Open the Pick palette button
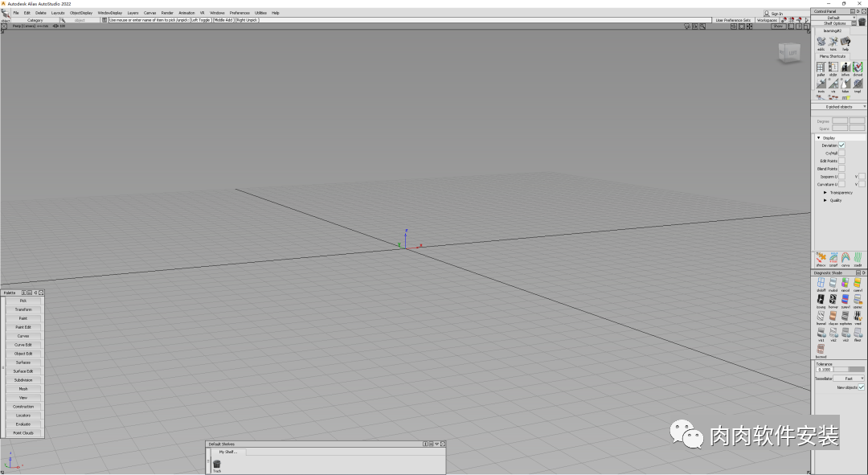Viewport: 868px width, 475px height. [x=23, y=301]
